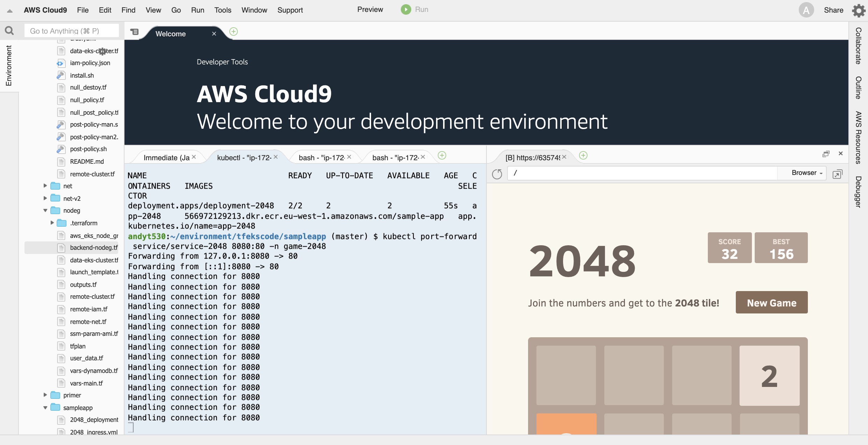Expand the net-v2 folder
The image size is (868, 445).
point(45,198)
